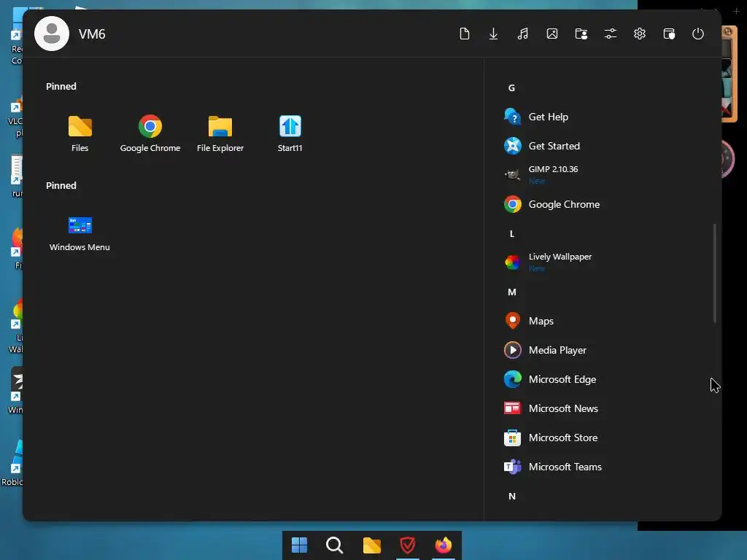Open pinned Start11 app
The height and width of the screenshot is (560, 747).
(x=290, y=134)
